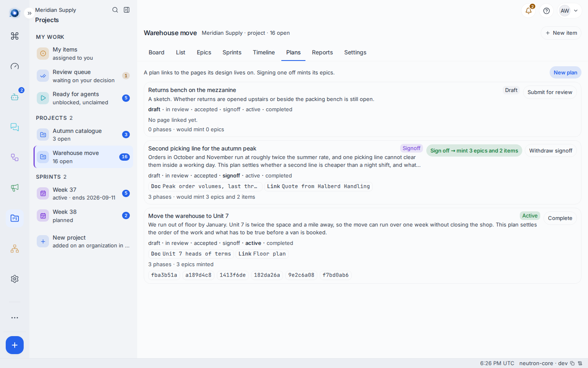Open the Week 38 sprint
This screenshot has width=588, height=368.
coord(83,215)
